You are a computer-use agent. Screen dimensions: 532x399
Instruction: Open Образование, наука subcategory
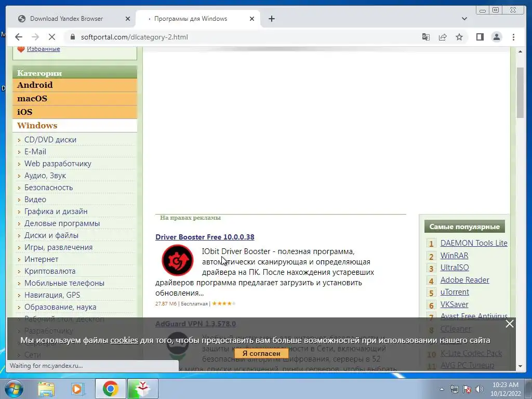[60, 307]
